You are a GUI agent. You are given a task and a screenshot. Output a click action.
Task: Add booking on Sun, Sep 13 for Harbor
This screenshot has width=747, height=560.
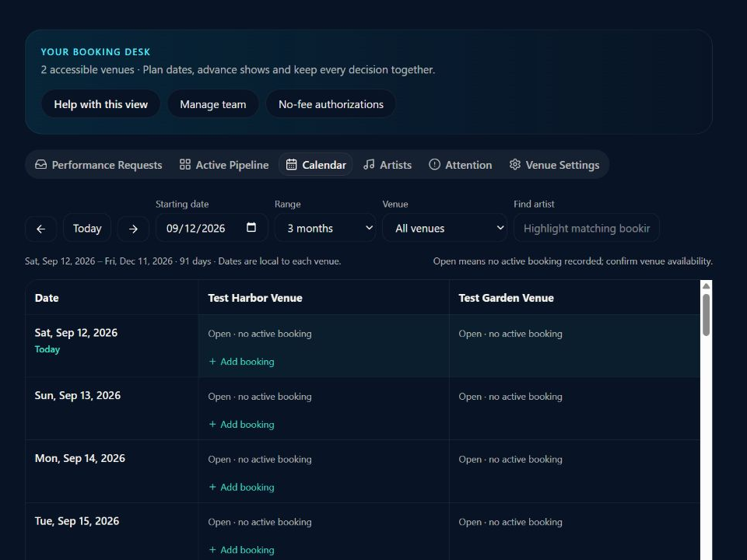click(x=241, y=425)
